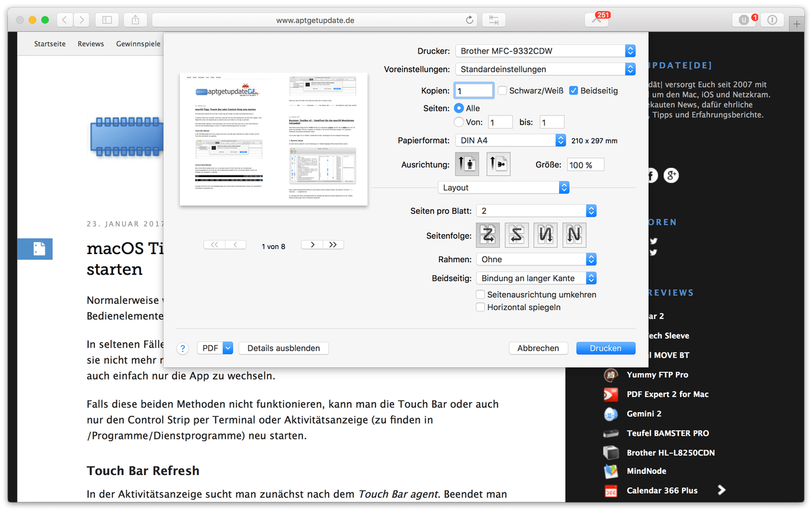The width and height of the screenshot is (812, 510).
Task: Click the Yummy FTP Pro icon
Action: [611, 375]
